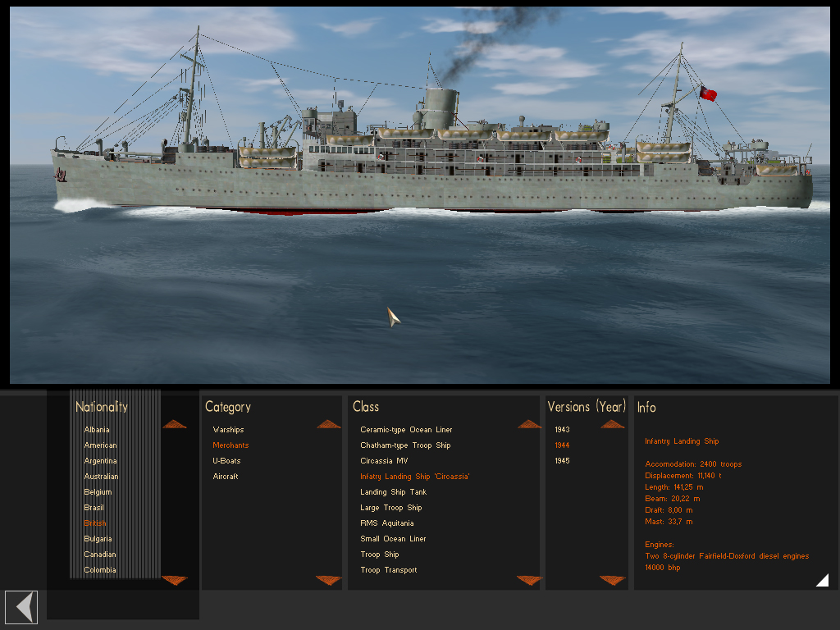Select Landing Ship Tank class

coord(394,492)
